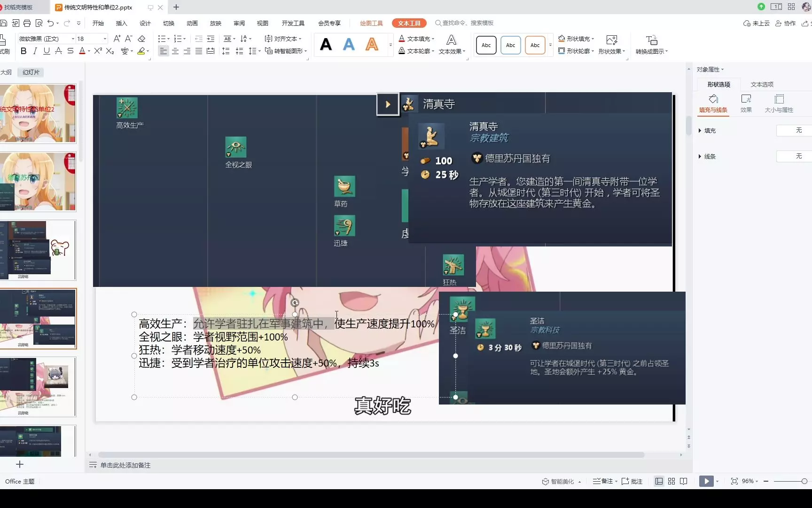The width and height of the screenshot is (812, 508).
Task: Increase indent level of the text
Action: 211,39
